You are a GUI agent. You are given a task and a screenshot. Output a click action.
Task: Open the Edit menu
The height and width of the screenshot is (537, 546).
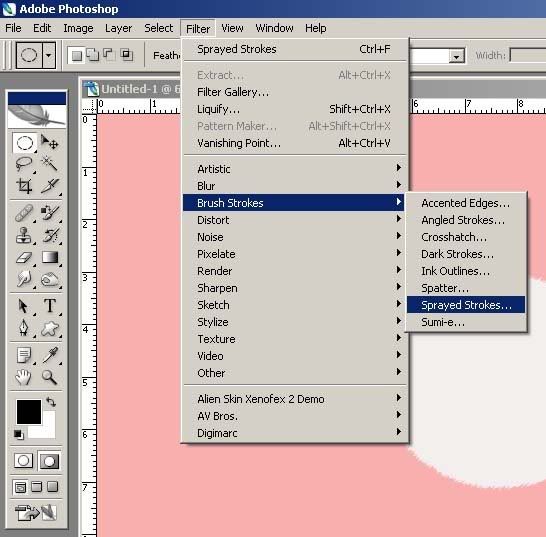click(42, 28)
